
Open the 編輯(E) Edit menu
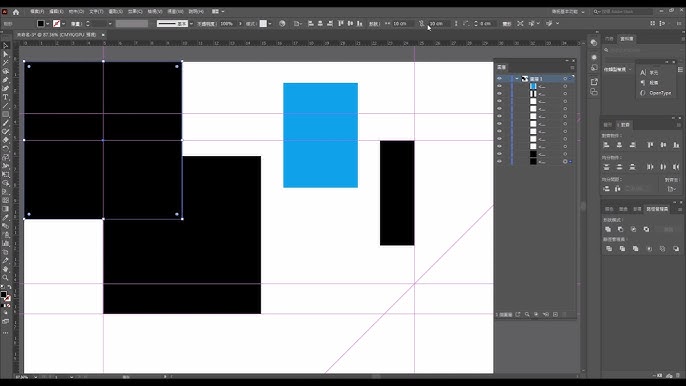[56, 12]
